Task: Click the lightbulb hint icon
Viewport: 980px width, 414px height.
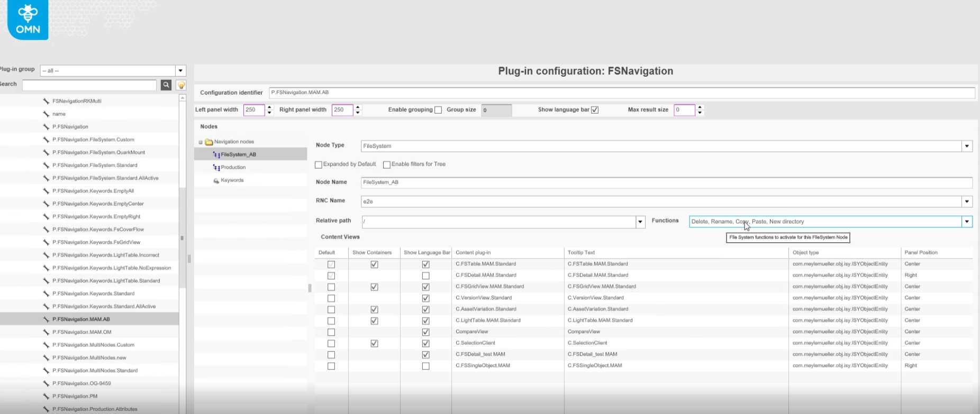Action: point(181,85)
